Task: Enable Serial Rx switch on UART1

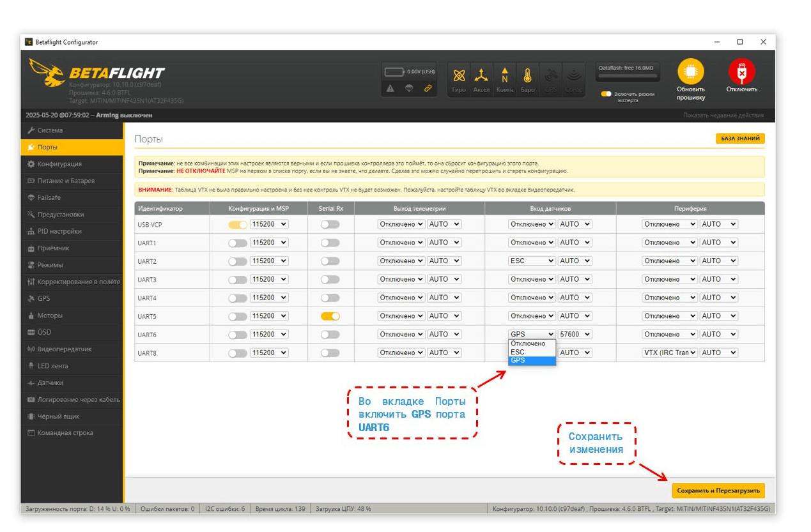Action: [330, 243]
